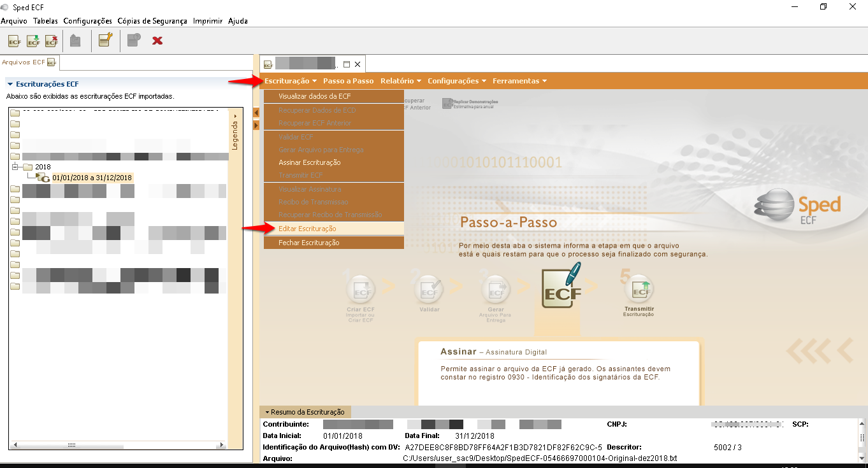
Task: Click disabled Recuperar Dados de ECD entry
Action: [x=334, y=110]
